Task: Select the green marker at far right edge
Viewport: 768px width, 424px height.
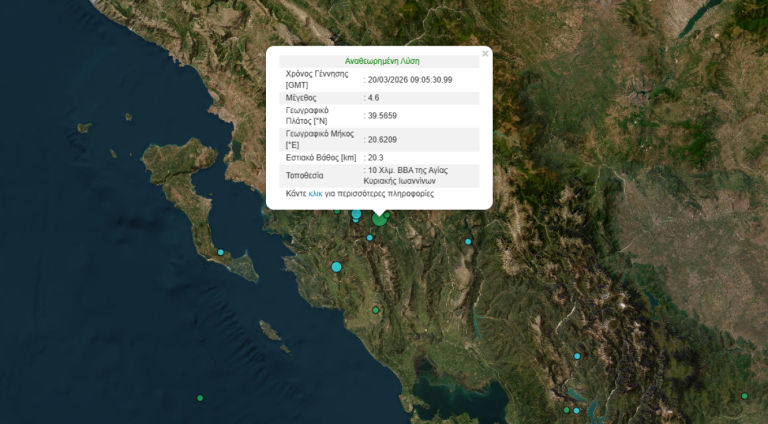Action: tap(744, 396)
